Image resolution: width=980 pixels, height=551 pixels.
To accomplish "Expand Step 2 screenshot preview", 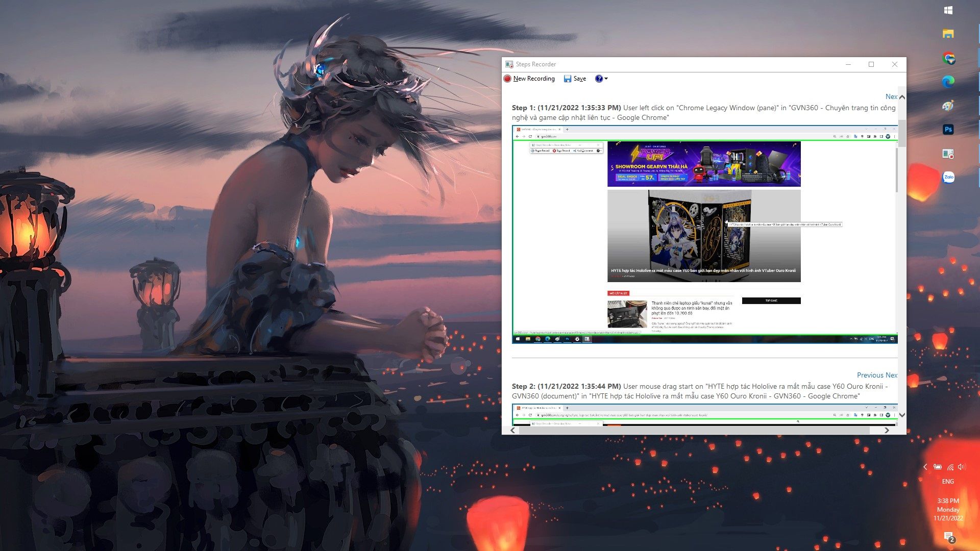I will (901, 413).
